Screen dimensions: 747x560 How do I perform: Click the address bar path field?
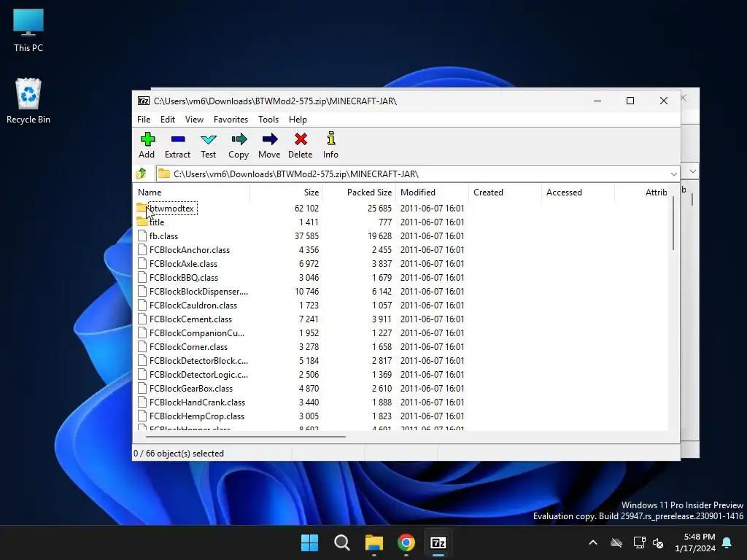[412, 174]
